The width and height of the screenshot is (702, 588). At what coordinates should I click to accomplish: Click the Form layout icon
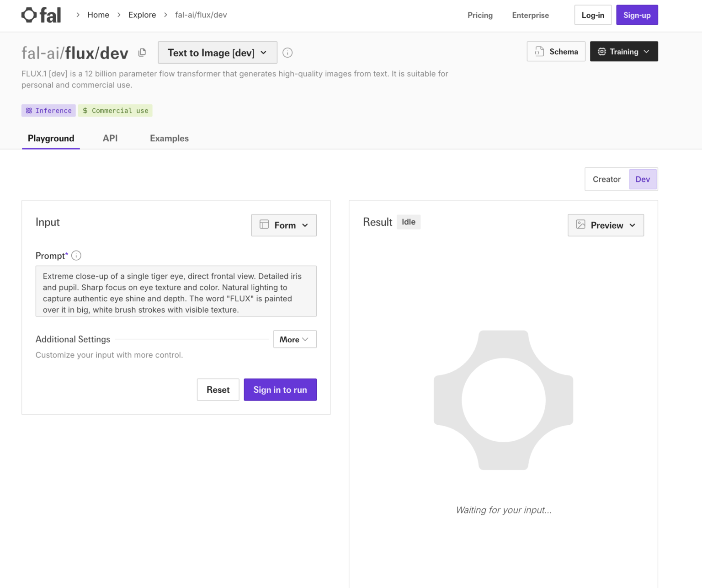(264, 225)
